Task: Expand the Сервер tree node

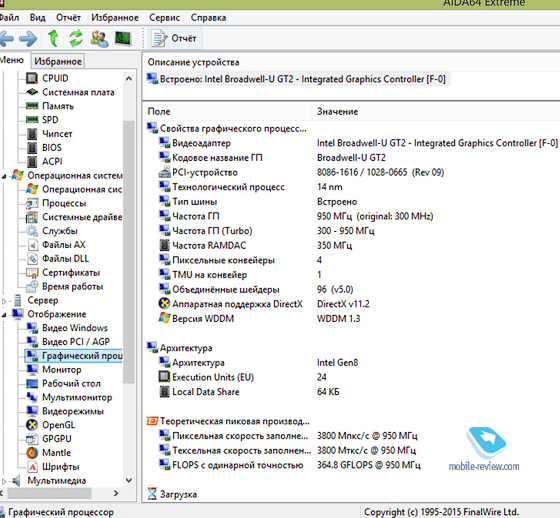Action: pyautogui.click(x=4, y=301)
